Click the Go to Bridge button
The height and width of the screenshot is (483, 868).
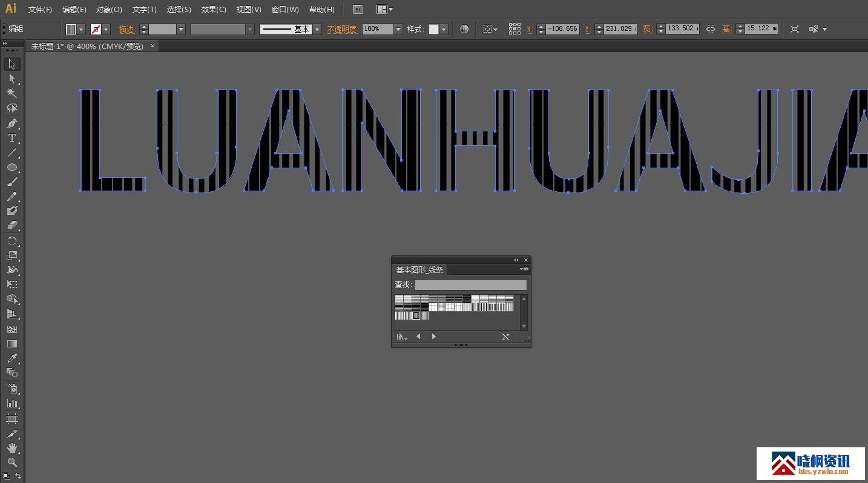pos(358,10)
